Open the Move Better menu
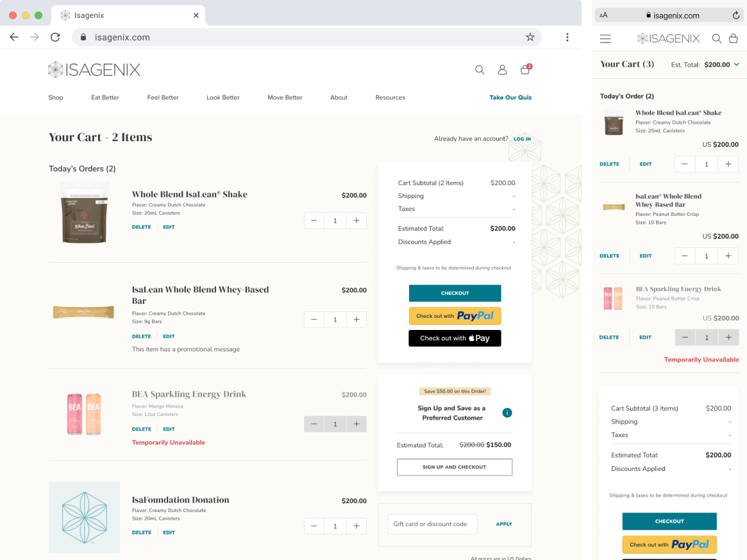Image resolution: width=747 pixels, height=560 pixels. [x=285, y=97]
